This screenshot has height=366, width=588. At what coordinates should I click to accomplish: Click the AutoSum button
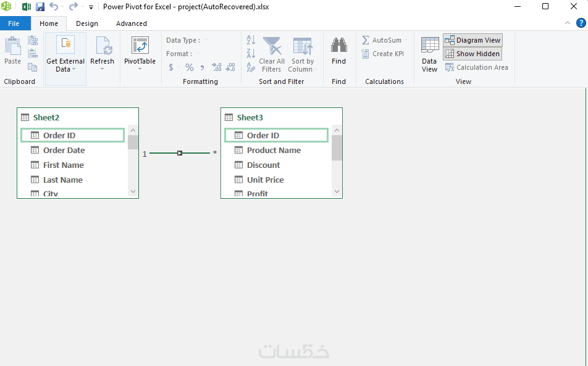382,40
